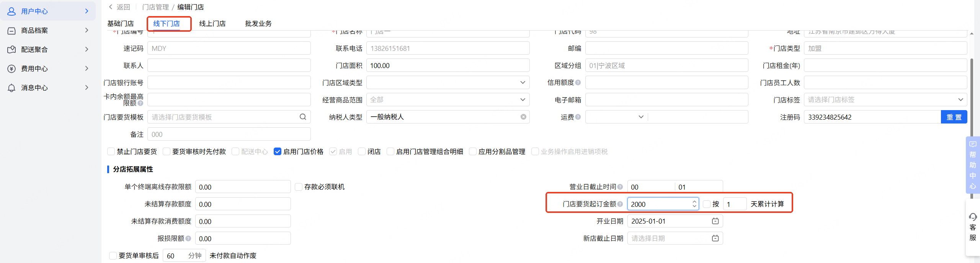The image size is (980, 263).
Task: Click the 天累计计算 days field
Action: coord(735,204)
